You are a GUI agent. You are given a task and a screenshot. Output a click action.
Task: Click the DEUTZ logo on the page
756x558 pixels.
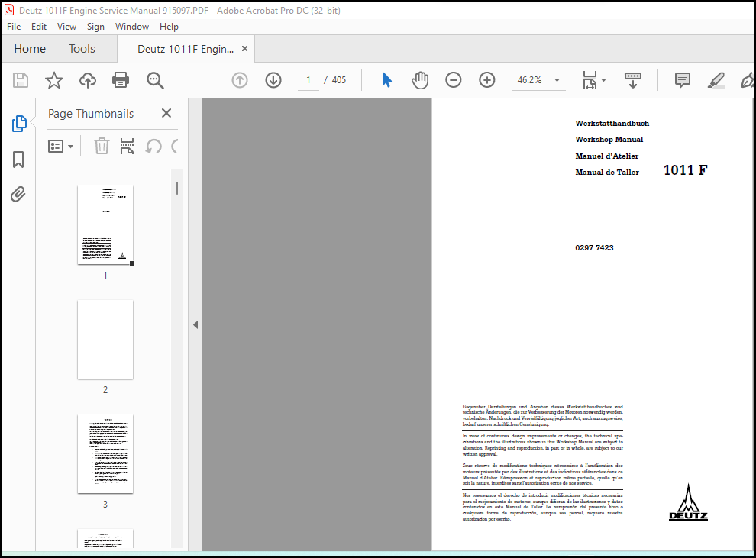point(688,502)
